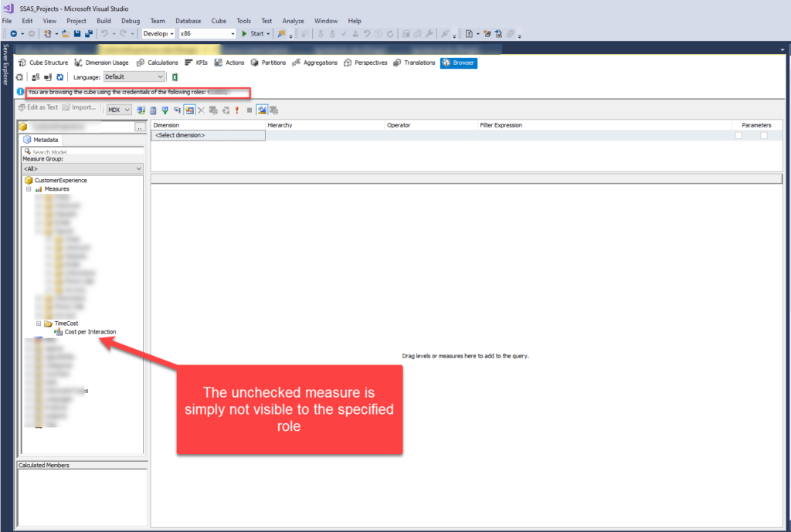Click the Delete X icon in query toolbar
This screenshot has width=791, height=532.
pyautogui.click(x=201, y=110)
